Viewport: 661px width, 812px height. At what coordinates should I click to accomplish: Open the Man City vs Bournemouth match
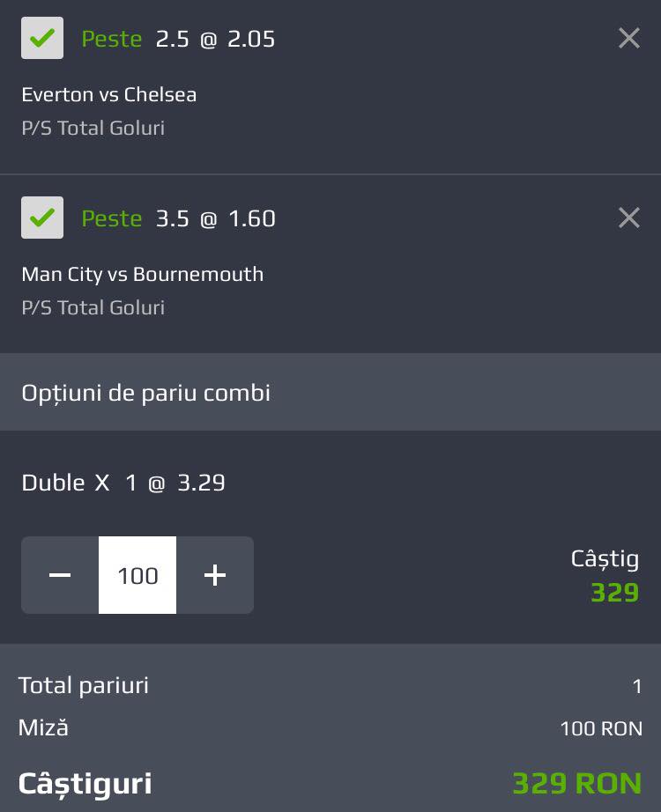(x=143, y=274)
